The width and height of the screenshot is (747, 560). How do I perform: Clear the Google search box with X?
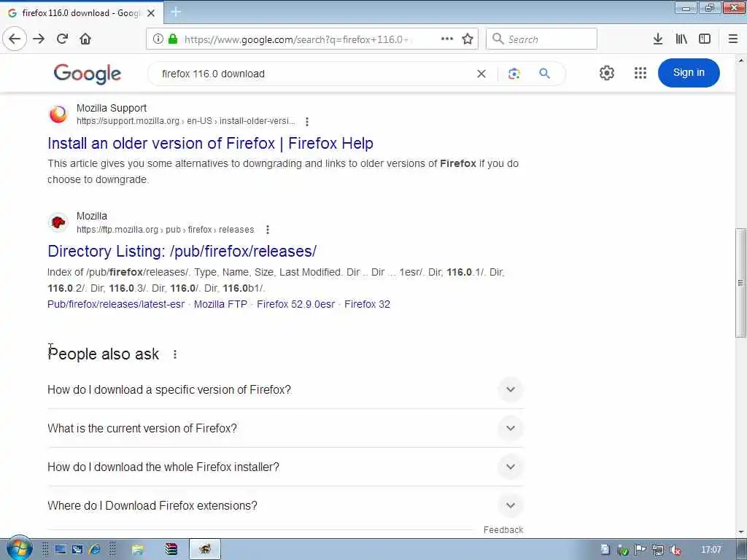(481, 74)
